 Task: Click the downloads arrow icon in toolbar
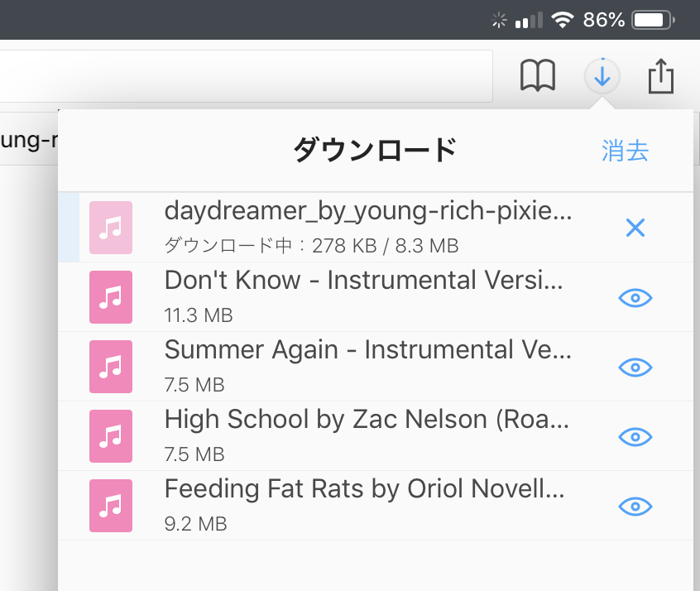[603, 77]
